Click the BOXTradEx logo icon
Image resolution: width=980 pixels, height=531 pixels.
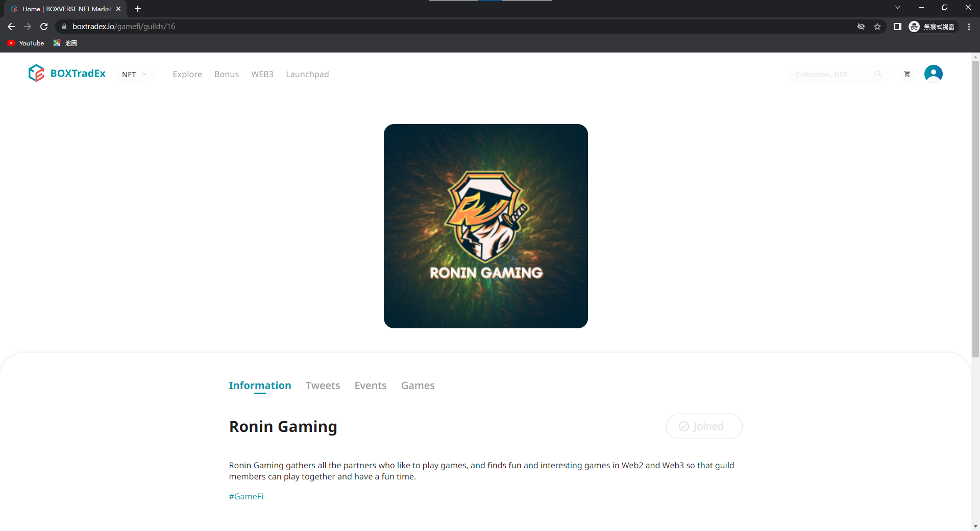36,74
